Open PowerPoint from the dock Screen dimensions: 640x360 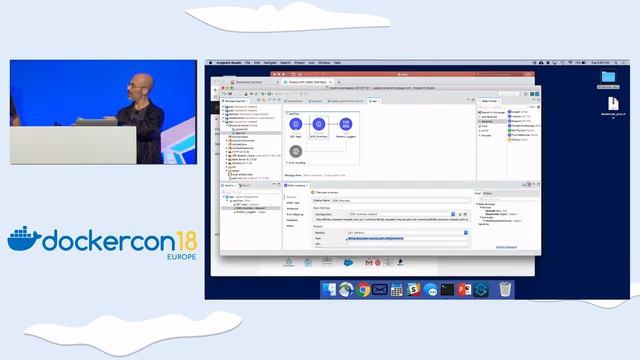point(464,290)
